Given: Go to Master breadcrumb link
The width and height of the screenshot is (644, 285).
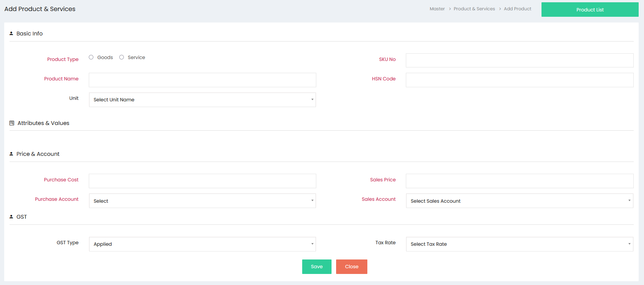Looking at the screenshot, I should point(437,9).
